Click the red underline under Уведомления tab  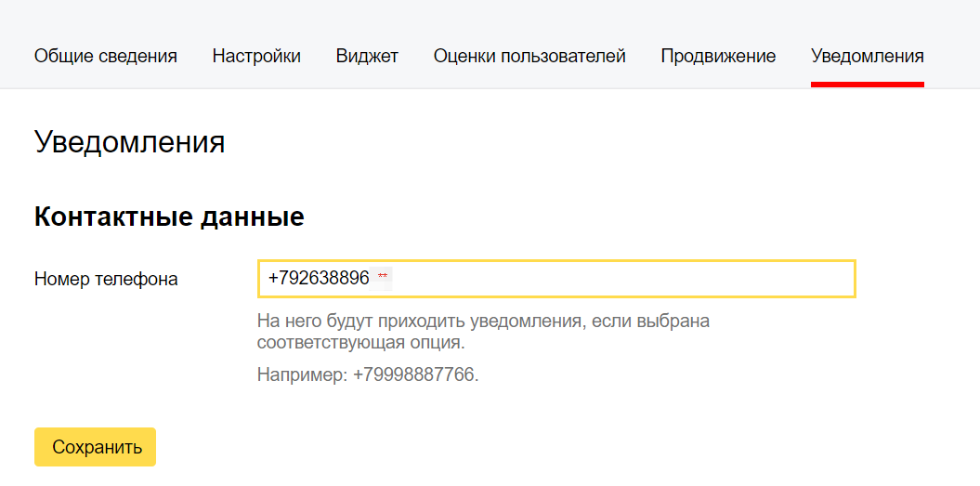click(x=868, y=85)
